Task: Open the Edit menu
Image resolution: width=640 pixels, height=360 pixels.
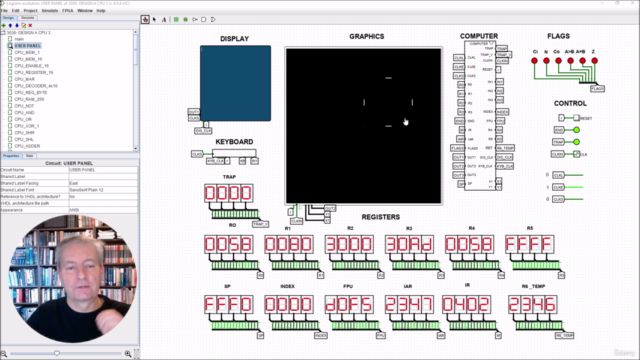Action: click(x=16, y=11)
